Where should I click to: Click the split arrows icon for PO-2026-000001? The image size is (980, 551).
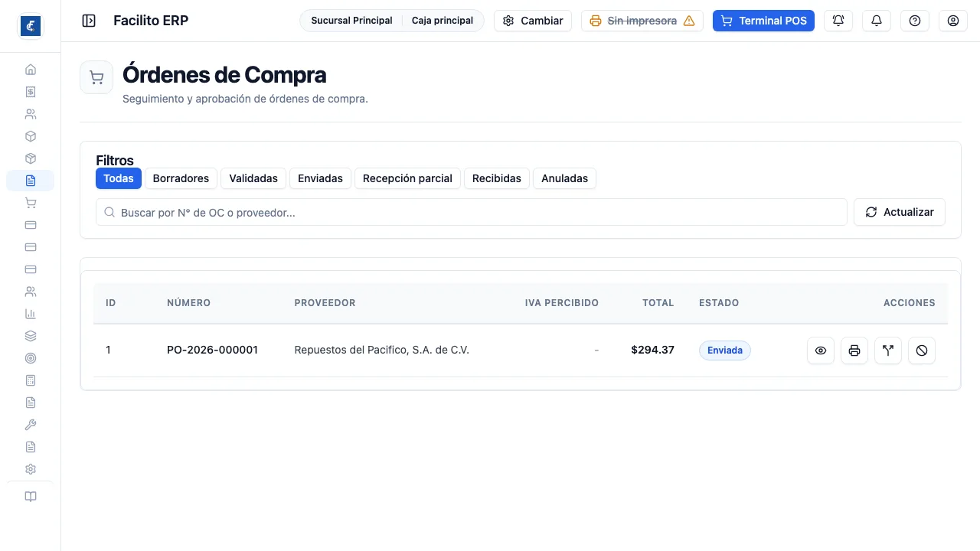pos(888,350)
